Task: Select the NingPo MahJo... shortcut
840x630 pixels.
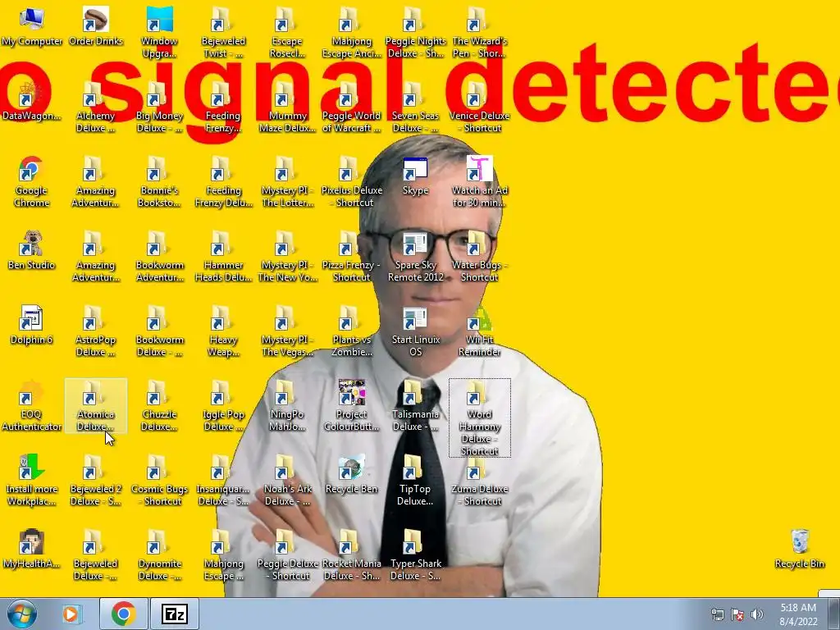Action: (287, 405)
